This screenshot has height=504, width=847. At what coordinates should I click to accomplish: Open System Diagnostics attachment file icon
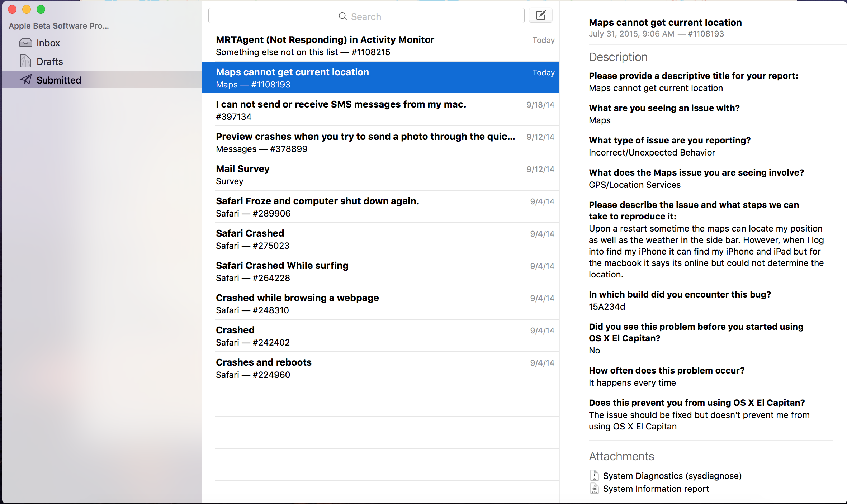[595, 475]
